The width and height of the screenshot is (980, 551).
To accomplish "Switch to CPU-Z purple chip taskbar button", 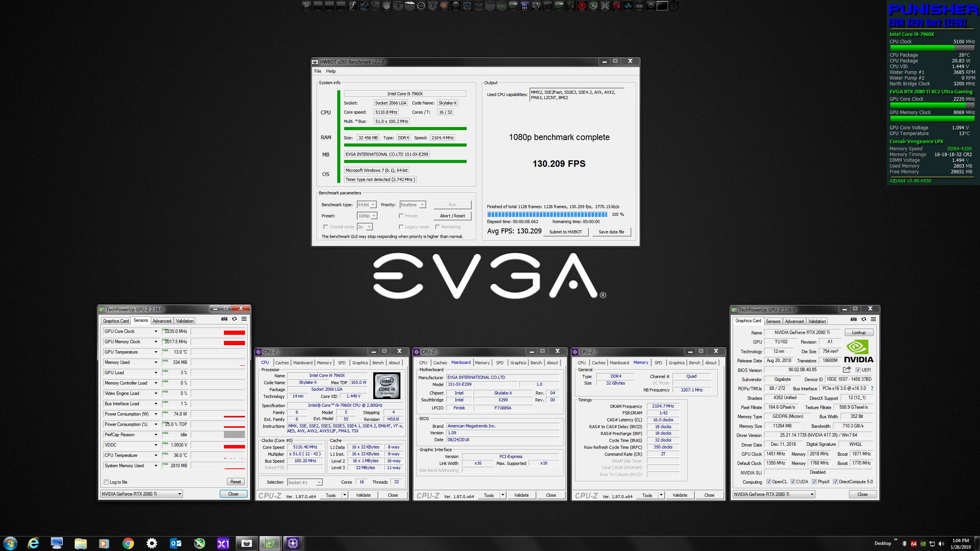I will tap(293, 543).
